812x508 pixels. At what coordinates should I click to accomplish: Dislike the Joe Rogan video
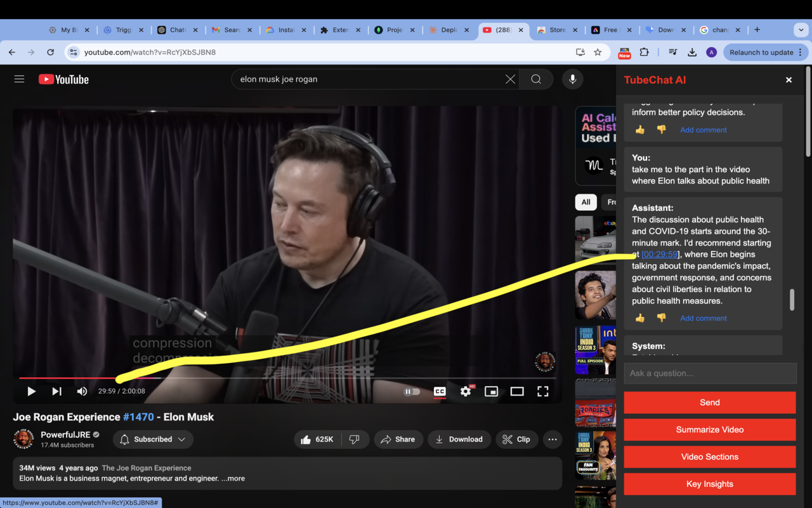[x=355, y=439]
